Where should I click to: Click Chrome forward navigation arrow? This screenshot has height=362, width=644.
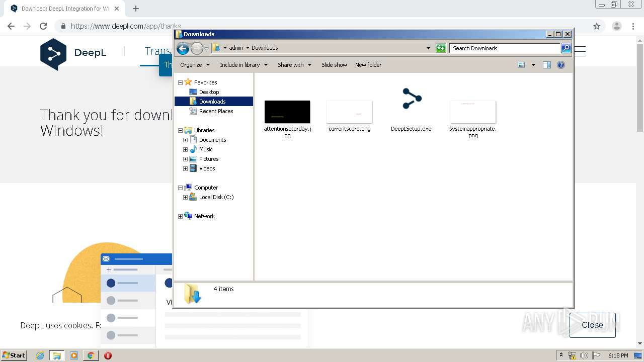(27, 26)
